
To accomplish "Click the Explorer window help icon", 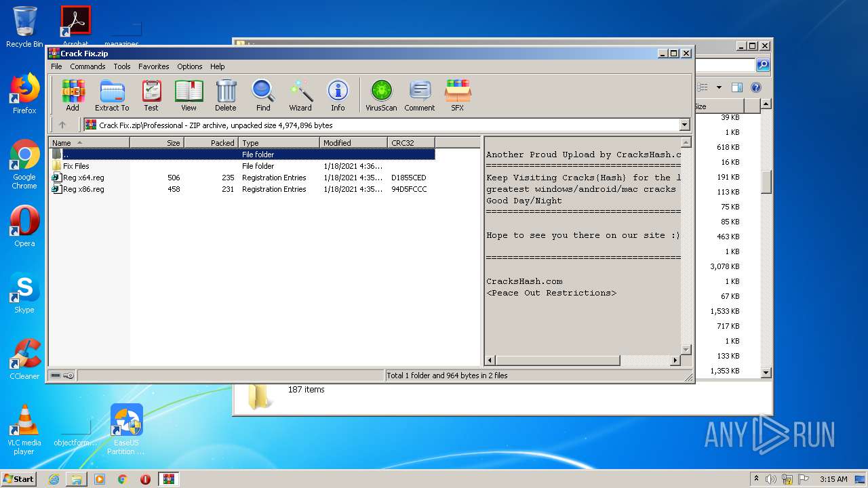I will point(756,87).
